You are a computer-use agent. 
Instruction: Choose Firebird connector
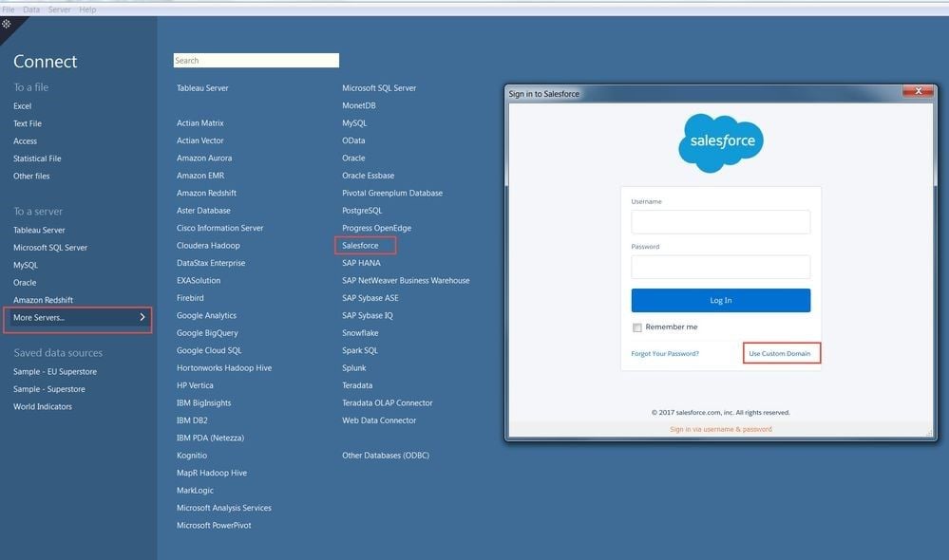[190, 298]
